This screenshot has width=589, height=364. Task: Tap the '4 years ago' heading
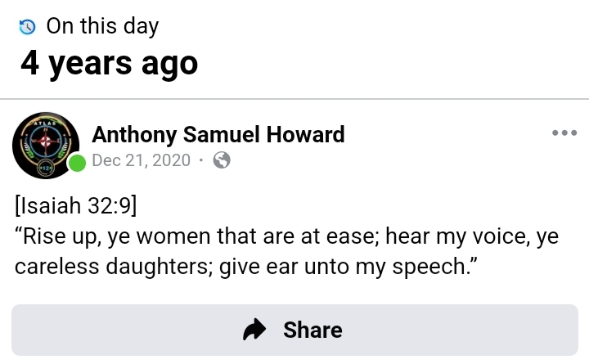pyautogui.click(x=109, y=62)
